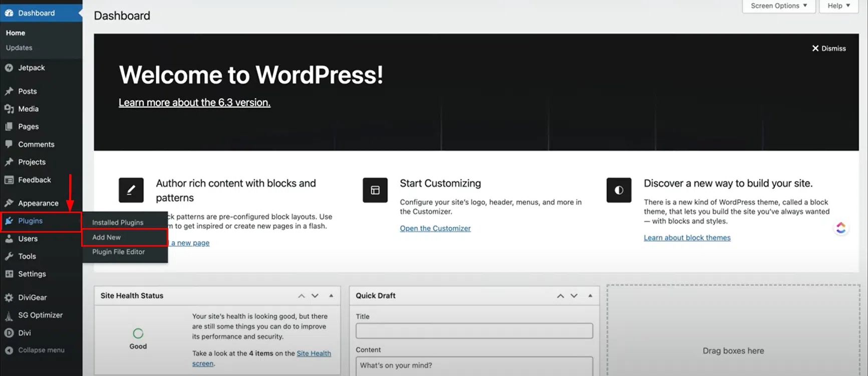The height and width of the screenshot is (376, 868).
Task: Click the half-circle styles icon
Action: click(619, 190)
